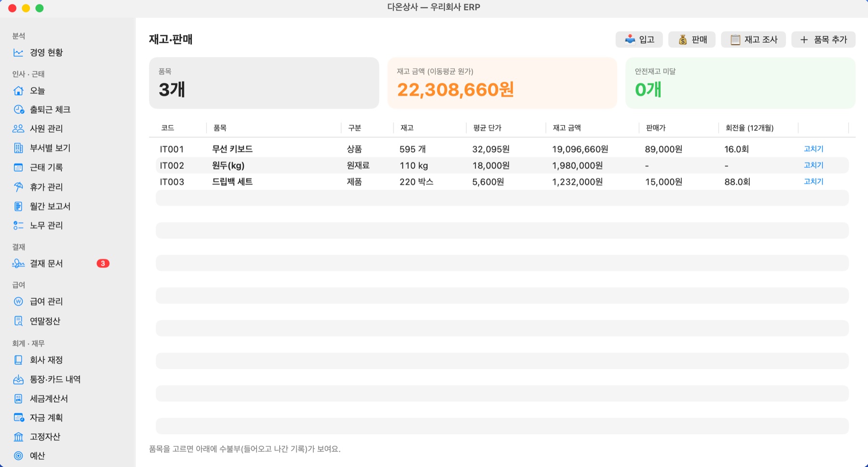Screen dimensions: 868x467
Task: Click the 통장·카드 내역 tray icon
Action: pos(18,379)
